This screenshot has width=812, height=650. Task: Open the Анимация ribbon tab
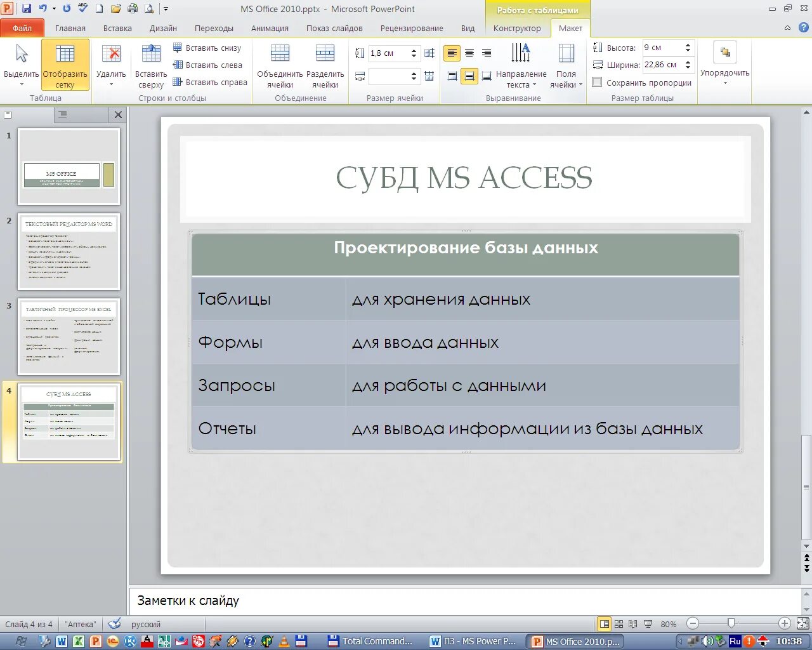pyautogui.click(x=270, y=28)
